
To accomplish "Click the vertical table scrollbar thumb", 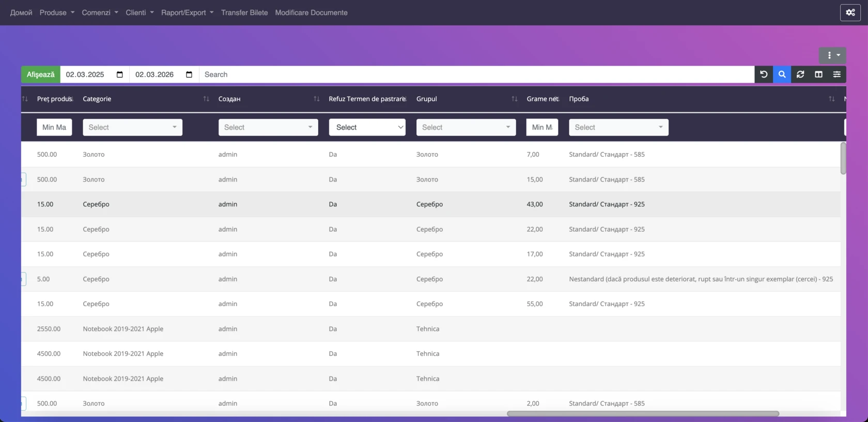I will 843,158.
